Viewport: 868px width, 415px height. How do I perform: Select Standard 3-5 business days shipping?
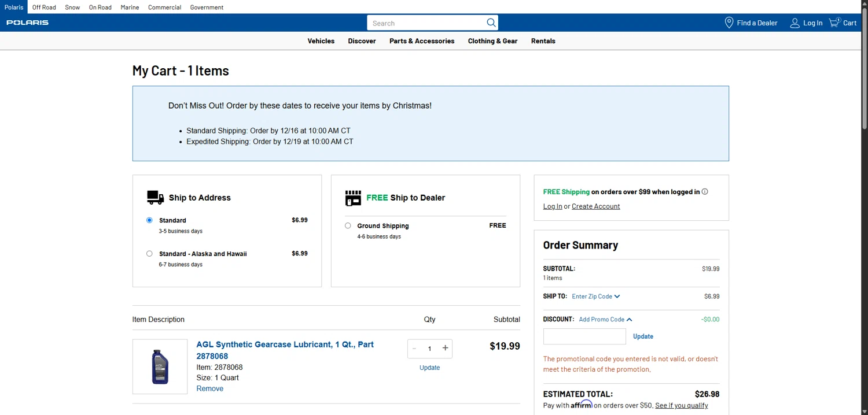149,220
